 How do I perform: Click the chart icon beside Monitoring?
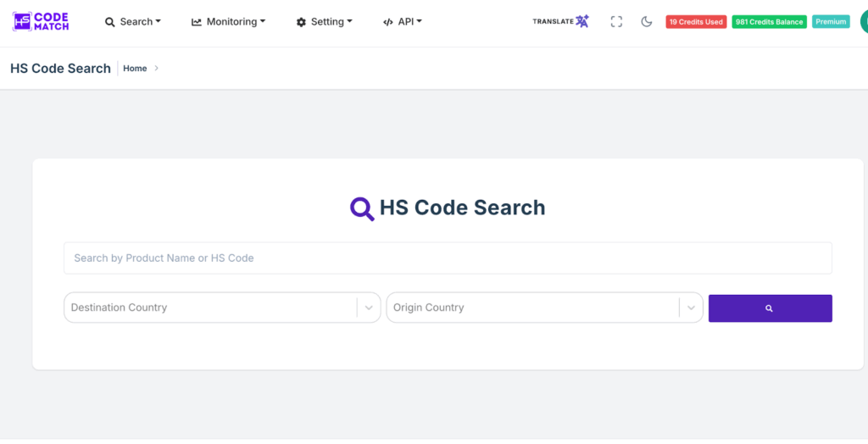coord(197,22)
